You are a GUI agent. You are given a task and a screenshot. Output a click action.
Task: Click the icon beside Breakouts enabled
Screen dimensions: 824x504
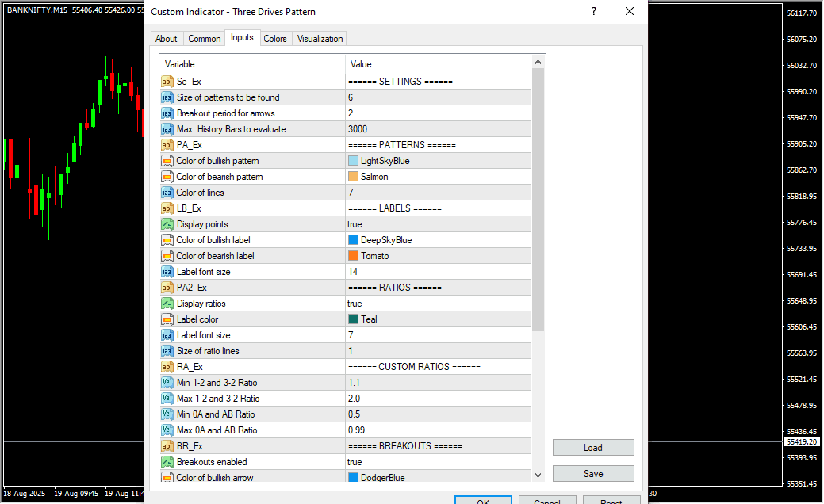167,462
